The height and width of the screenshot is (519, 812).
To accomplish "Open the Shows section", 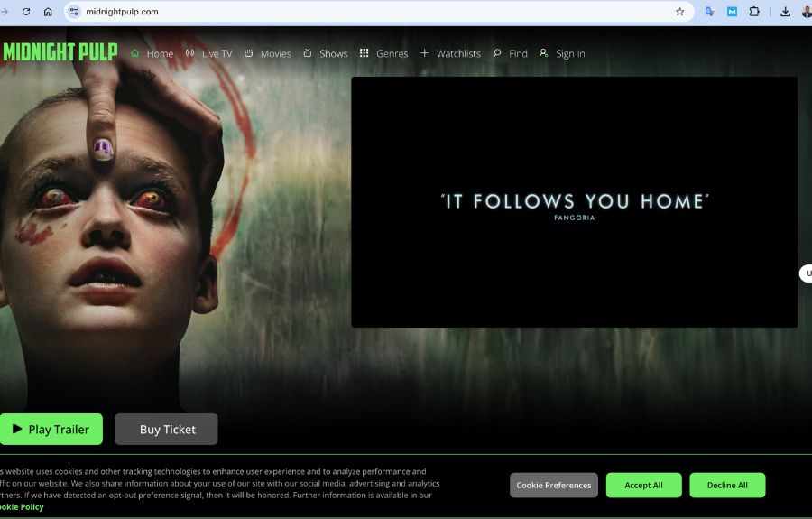I will pos(334,53).
